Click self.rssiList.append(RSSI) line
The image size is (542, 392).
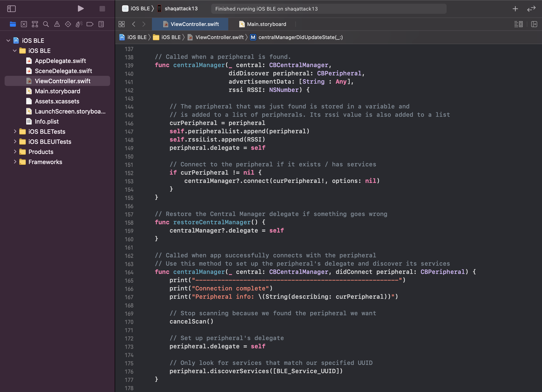[217, 139]
